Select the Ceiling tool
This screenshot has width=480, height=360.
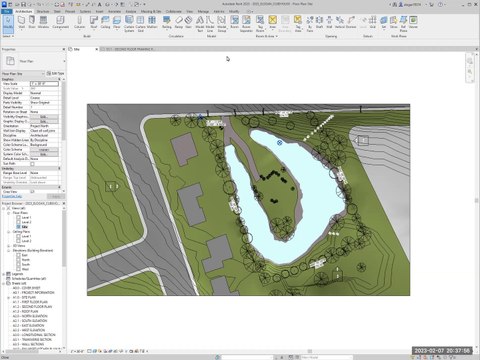click(x=105, y=22)
